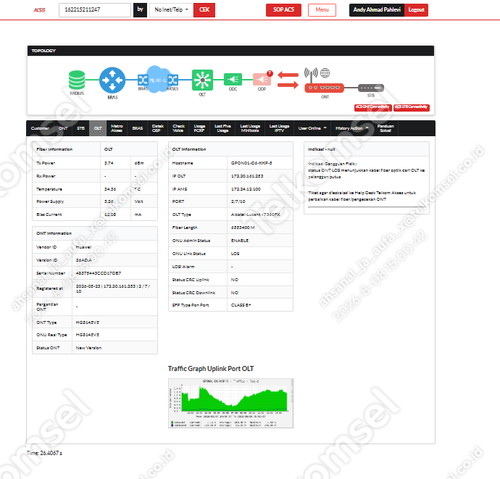
Task: Click the 'OLT Information' table header
Action: (x=231, y=149)
